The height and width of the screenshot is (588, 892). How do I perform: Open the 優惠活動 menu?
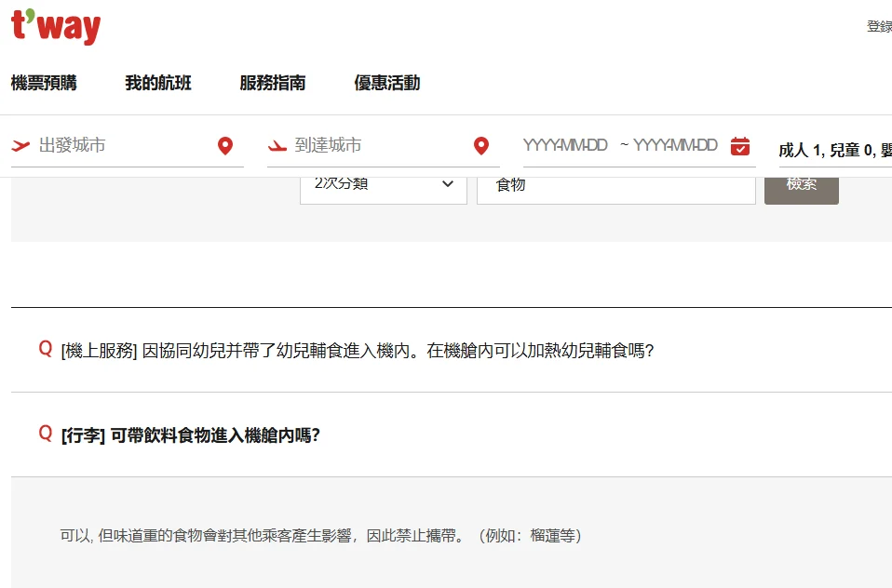[387, 83]
